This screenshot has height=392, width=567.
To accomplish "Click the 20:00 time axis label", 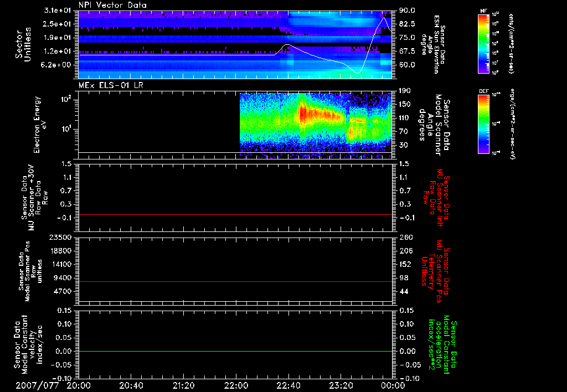I will (x=79, y=385).
